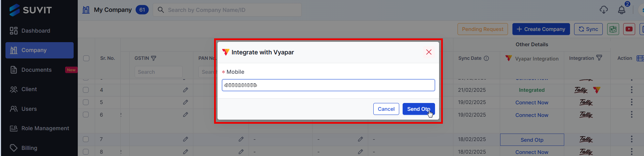
Task: Click the Create Company button
Action: [x=541, y=29]
